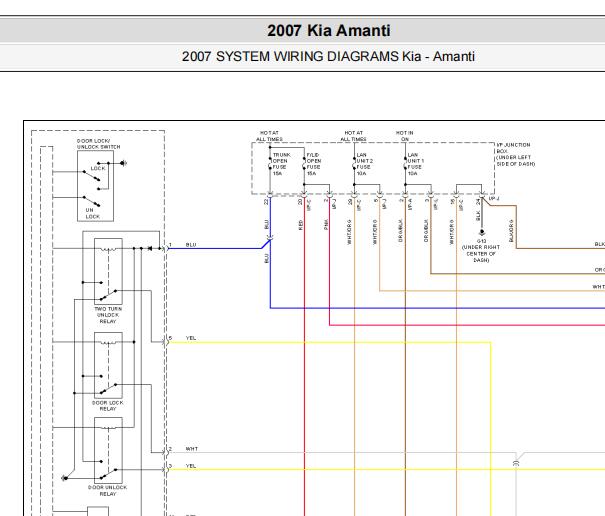
Task: Click the '2007 Kia Amanti' title heading
Action: [329, 30]
